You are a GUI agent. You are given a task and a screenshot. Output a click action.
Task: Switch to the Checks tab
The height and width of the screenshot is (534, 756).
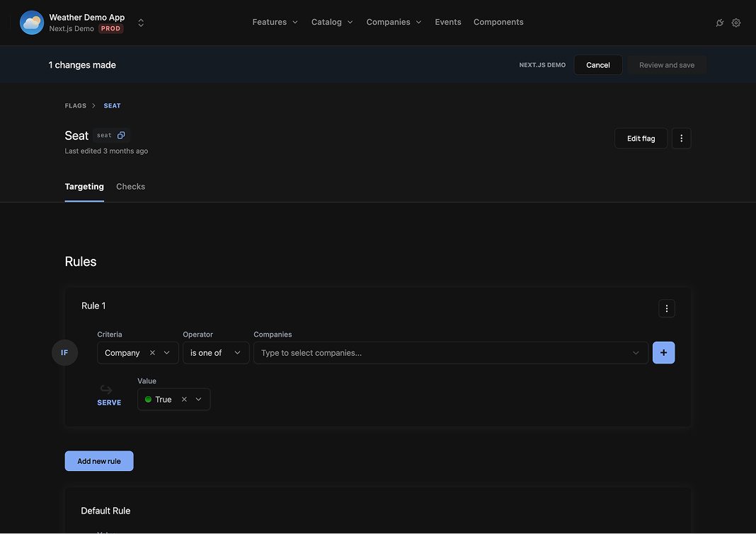[130, 187]
